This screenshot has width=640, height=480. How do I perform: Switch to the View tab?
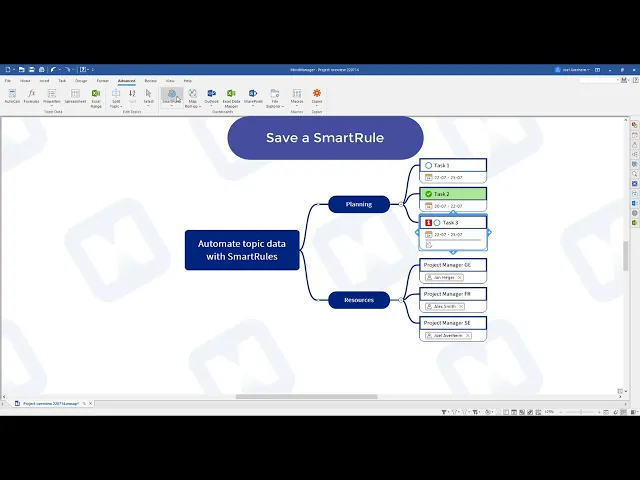170,81
